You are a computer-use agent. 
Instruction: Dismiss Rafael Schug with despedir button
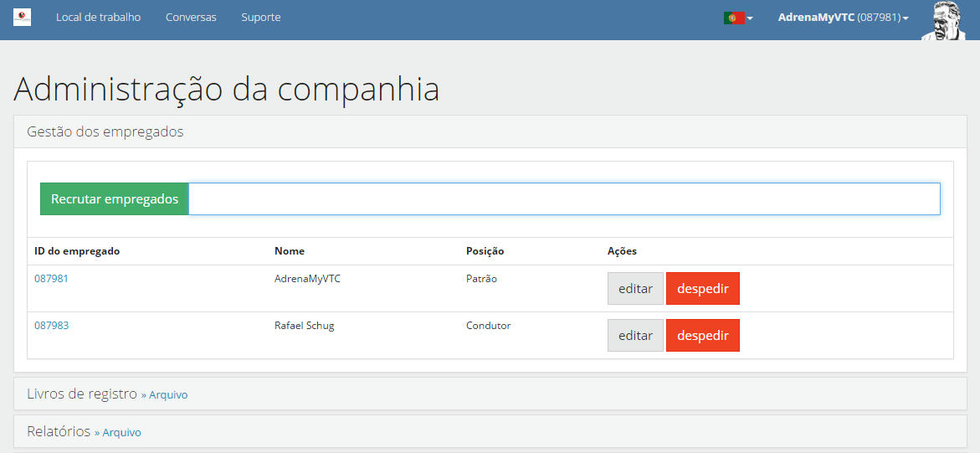tap(702, 336)
